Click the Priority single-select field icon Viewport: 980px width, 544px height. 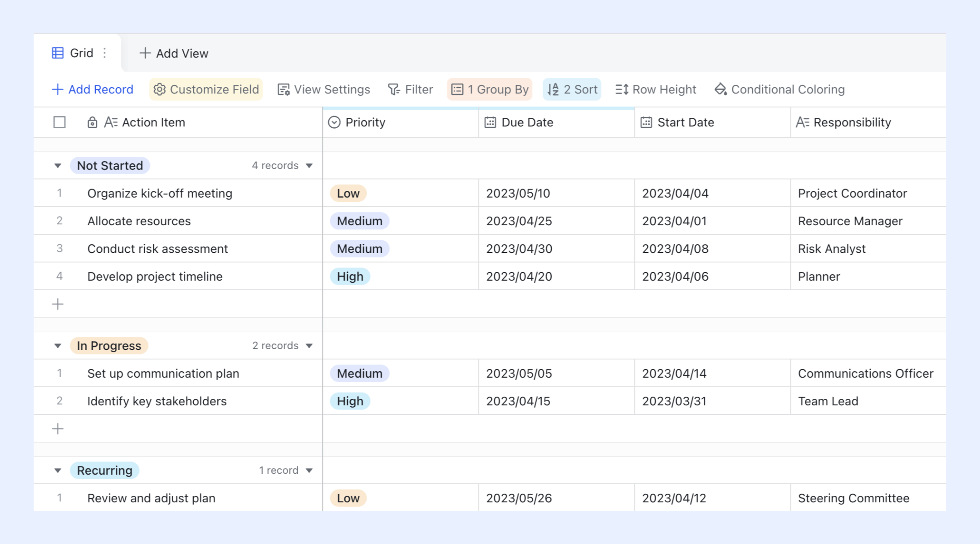point(334,122)
